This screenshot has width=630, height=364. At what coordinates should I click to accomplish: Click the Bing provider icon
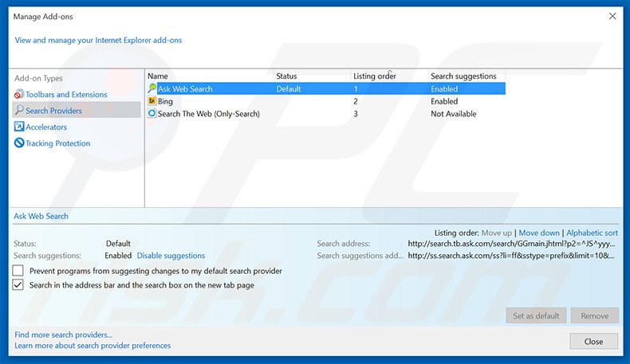point(152,101)
